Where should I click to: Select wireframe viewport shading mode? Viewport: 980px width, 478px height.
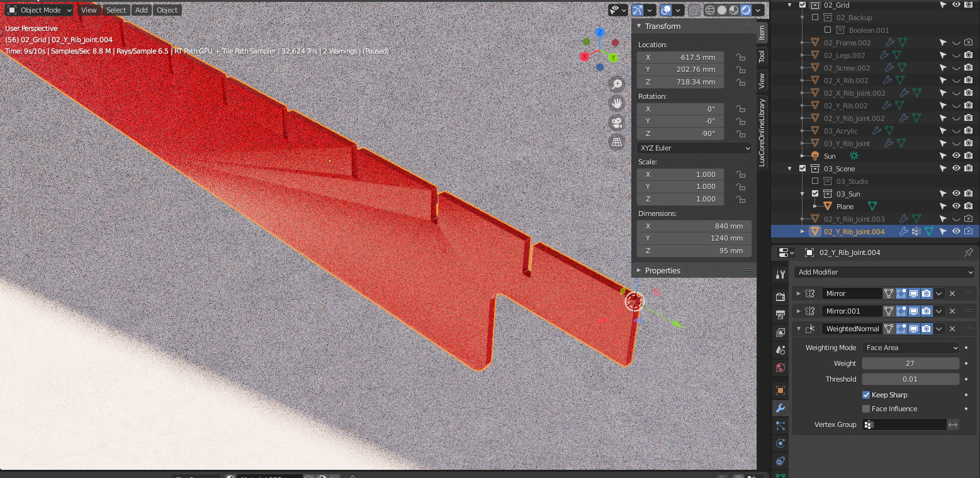710,10
